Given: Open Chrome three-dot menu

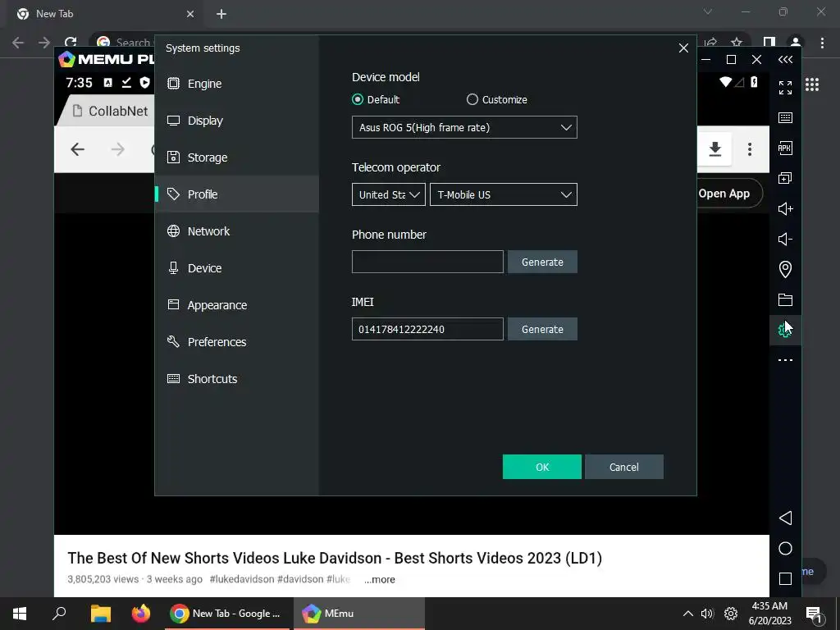Looking at the screenshot, I should 822,43.
